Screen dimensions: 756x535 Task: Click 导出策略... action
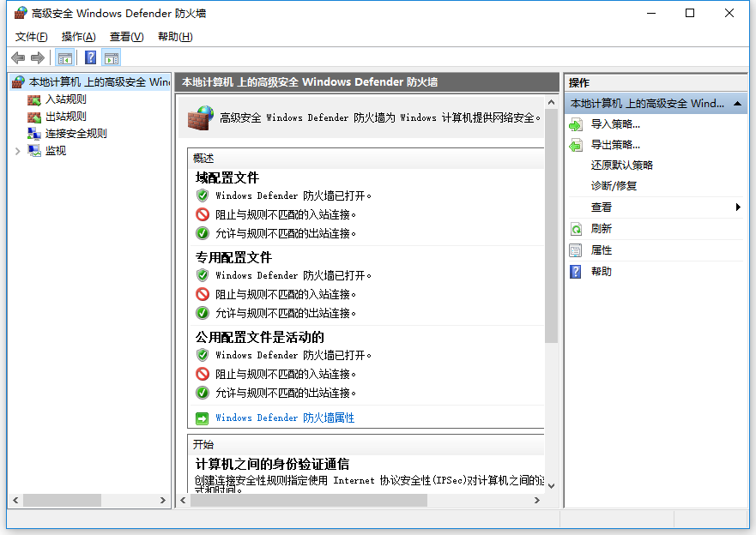pos(615,145)
